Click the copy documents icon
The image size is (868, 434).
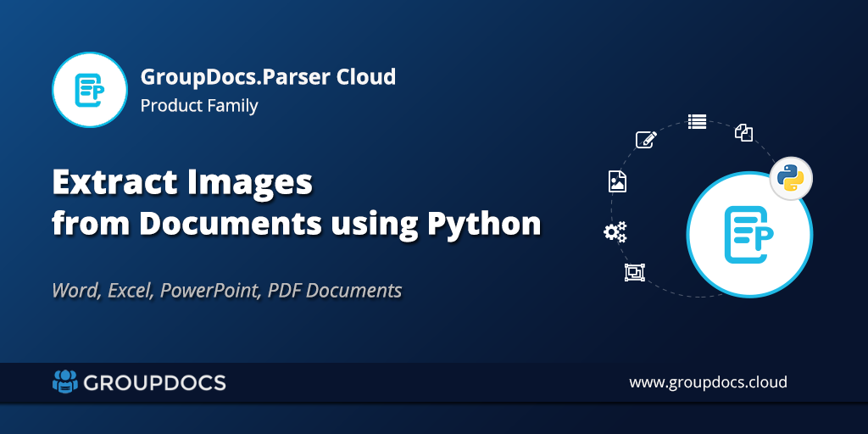point(743,131)
